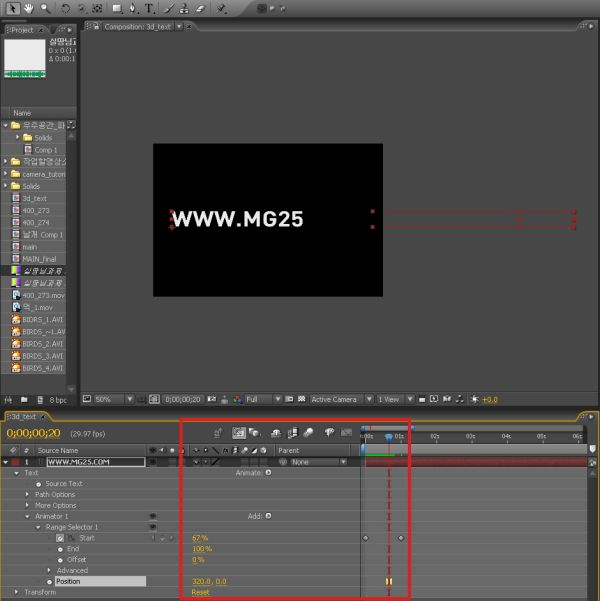
Task: Toggle visibility eye of Animator 1
Action: (153, 516)
